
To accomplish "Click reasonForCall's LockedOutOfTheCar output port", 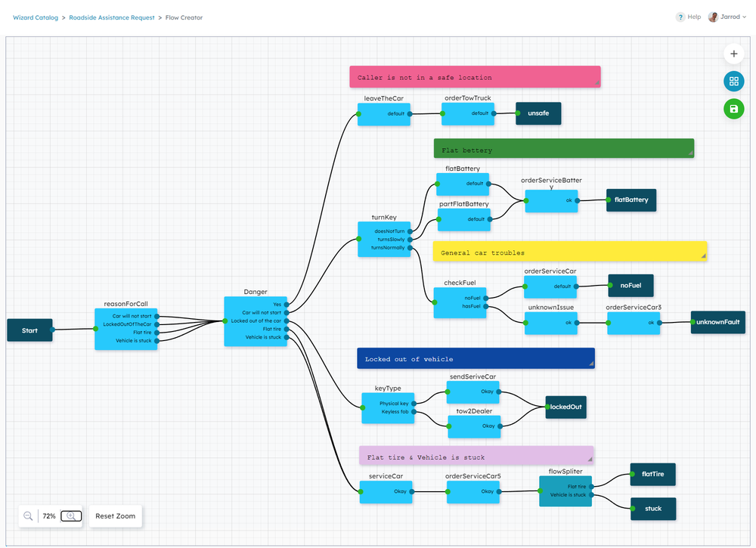I will click(156, 324).
